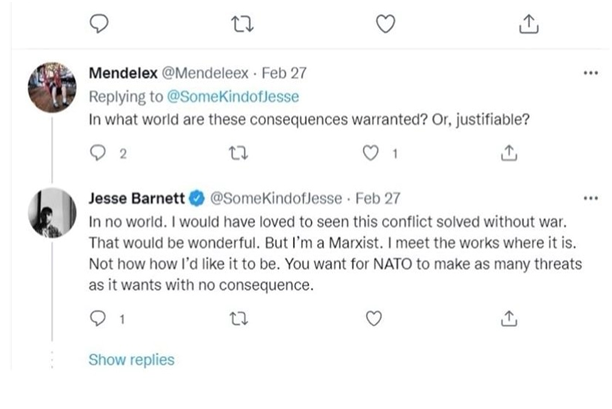Like the top tweet
Screen dimensions: 612x409
click(x=384, y=24)
